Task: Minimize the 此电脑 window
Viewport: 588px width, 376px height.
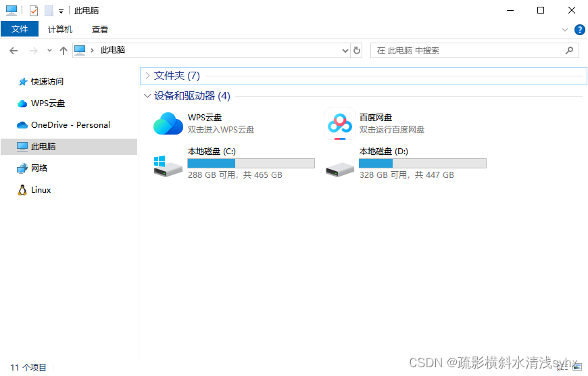Action: (x=510, y=11)
